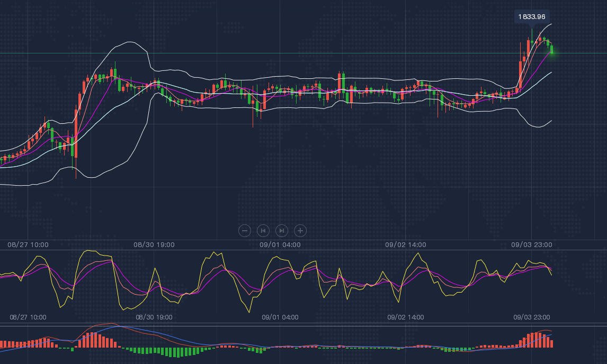Screen dimensions: 607x364
Task: Click 08/27 10:00 on oscillator panel axis
Action: pyautogui.click(x=28, y=317)
